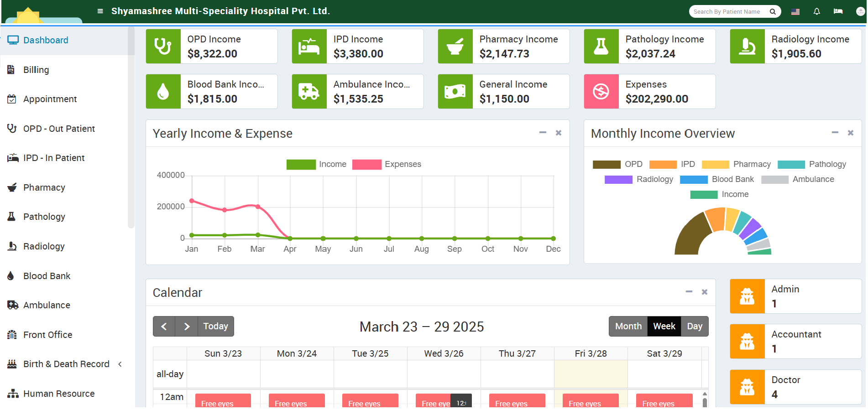Screen dimensions: 868x410
Task: Go to next calendar week
Action: (x=186, y=326)
